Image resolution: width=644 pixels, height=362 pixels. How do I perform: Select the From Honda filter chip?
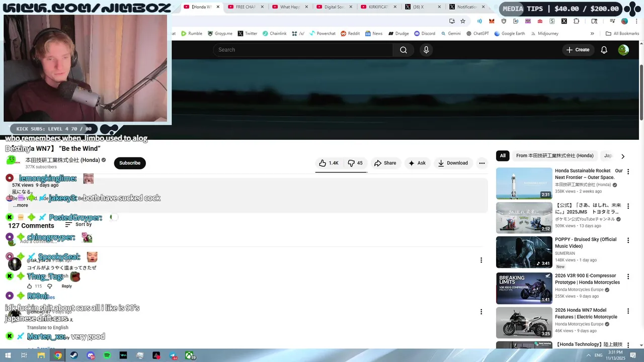[x=554, y=156]
